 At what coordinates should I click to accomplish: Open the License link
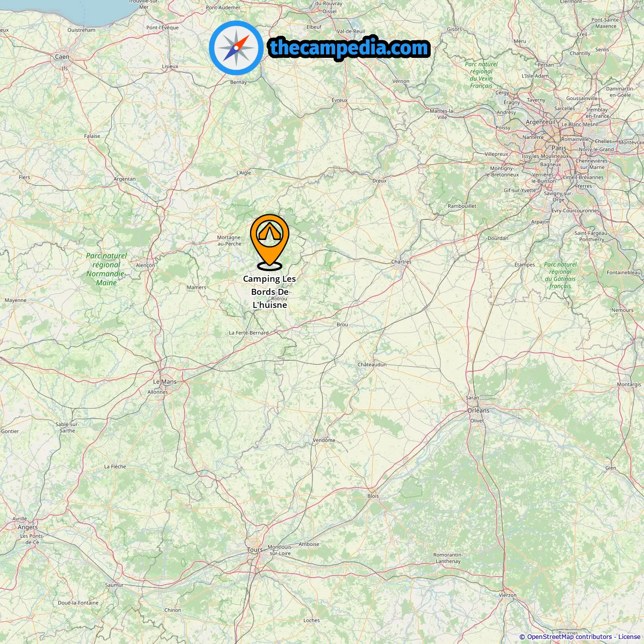point(629,637)
